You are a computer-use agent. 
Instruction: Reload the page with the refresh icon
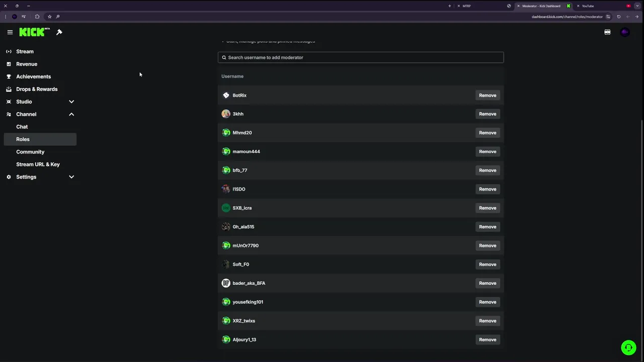coord(619,17)
